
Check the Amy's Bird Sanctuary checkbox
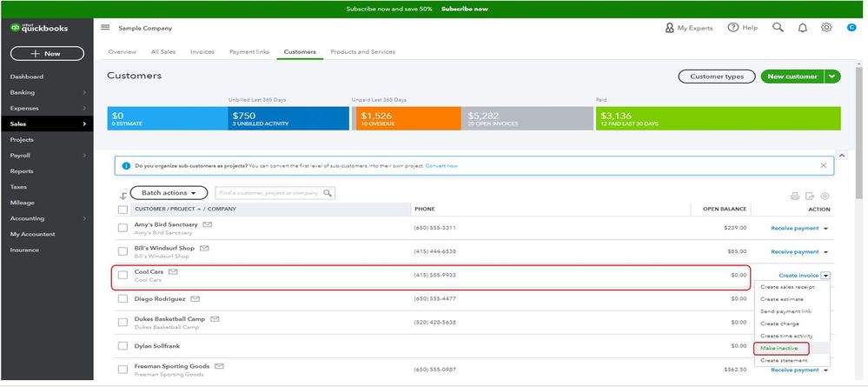pyautogui.click(x=123, y=228)
